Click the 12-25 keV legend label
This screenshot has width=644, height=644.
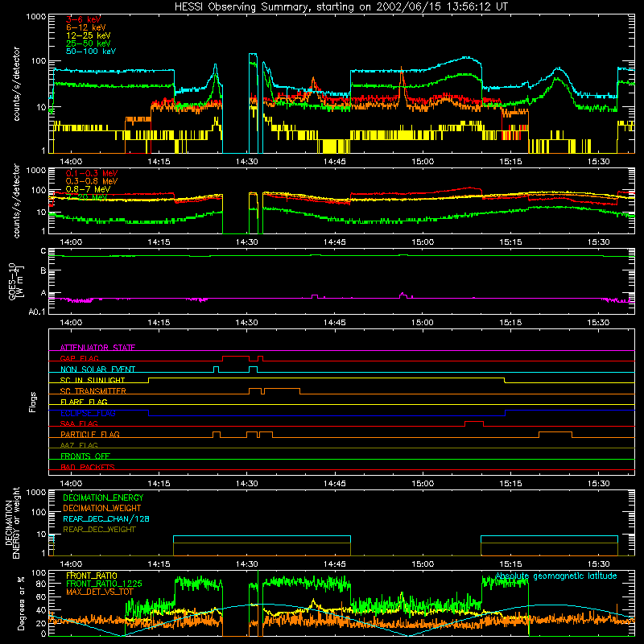[x=88, y=35]
